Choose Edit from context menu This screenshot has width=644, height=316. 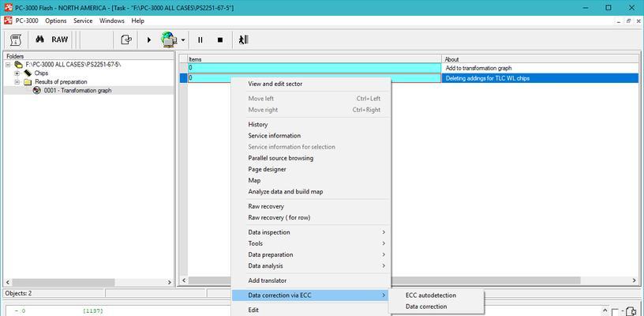coord(311,310)
